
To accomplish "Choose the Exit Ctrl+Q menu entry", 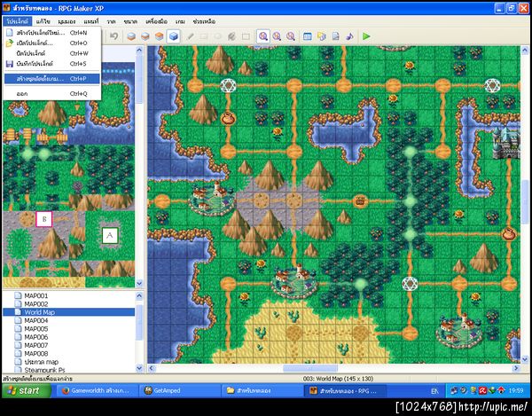I will point(52,93).
